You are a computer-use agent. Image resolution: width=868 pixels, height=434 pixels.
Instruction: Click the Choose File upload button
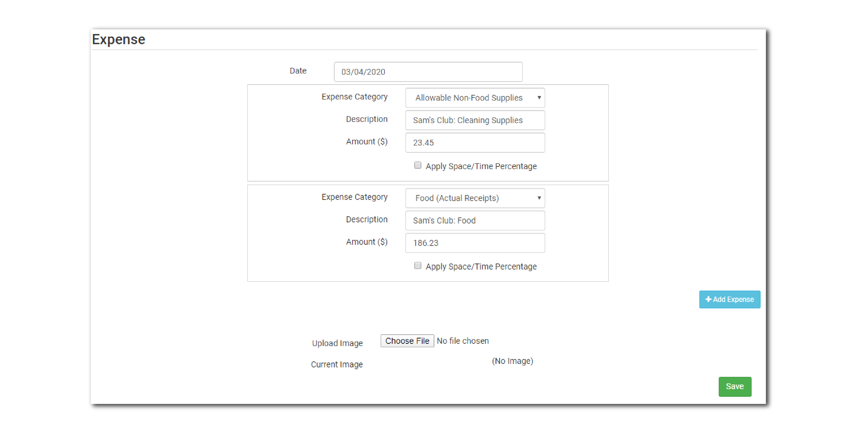407,341
